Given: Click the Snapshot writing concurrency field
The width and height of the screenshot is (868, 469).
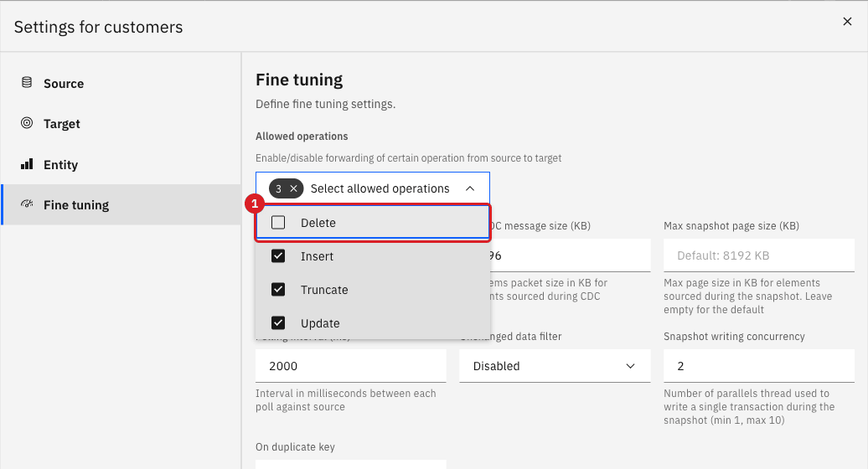Looking at the screenshot, I should tap(759, 366).
